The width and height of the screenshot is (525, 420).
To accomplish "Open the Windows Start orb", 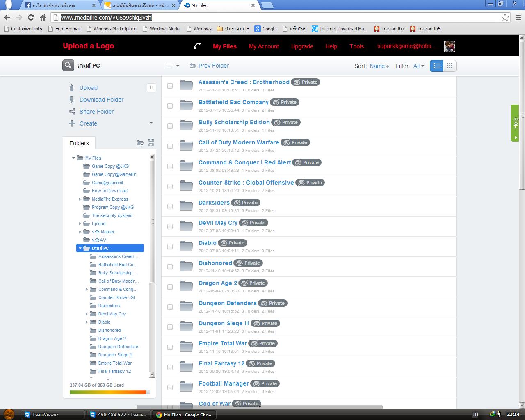I will pyautogui.click(x=9, y=414).
